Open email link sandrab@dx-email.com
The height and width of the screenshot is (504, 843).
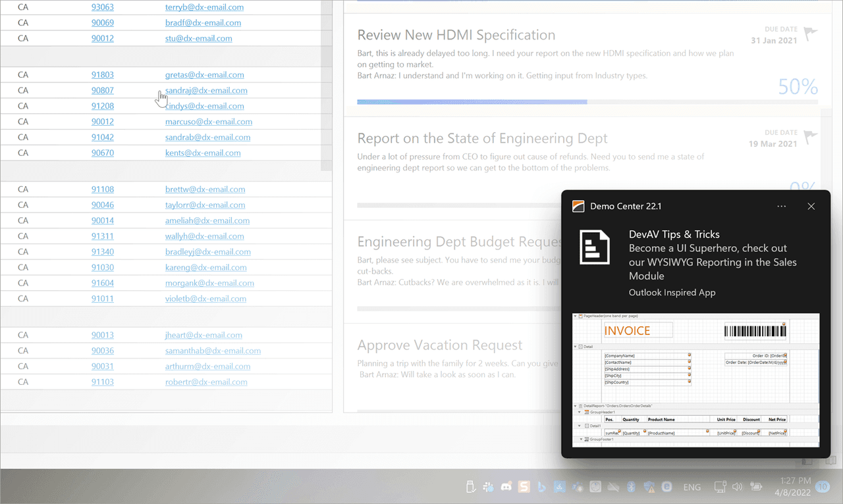207,137
